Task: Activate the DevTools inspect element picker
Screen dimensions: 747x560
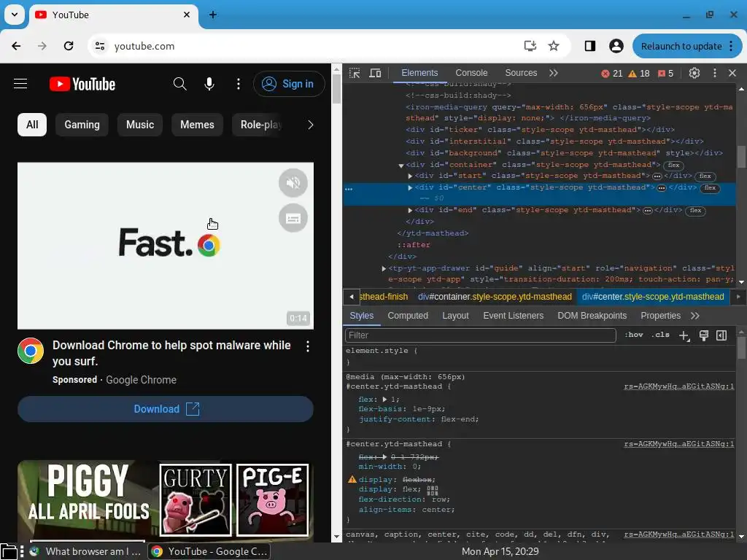Action: pyautogui.click(x=355, y=73)
